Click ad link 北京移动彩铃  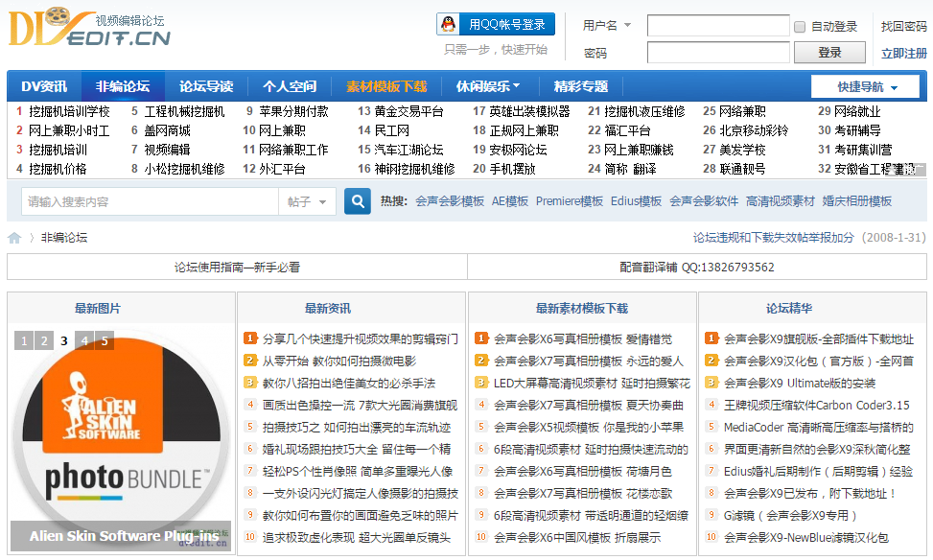point(754,130)
